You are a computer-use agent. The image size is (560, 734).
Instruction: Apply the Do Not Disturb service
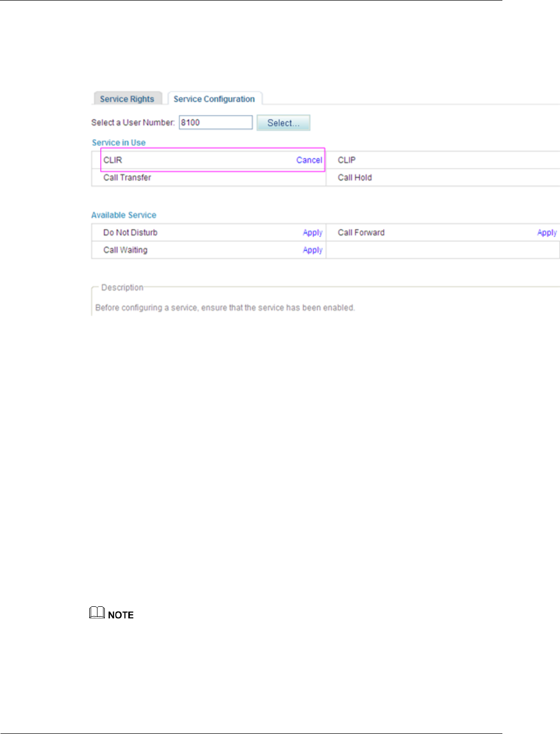[313, 233]
